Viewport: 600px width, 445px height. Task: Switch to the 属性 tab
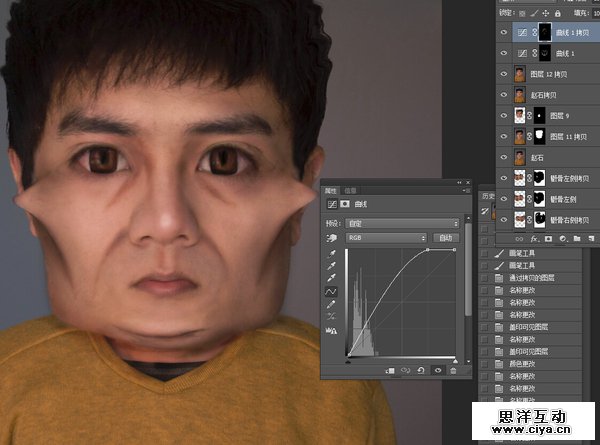tap(331, 190)
